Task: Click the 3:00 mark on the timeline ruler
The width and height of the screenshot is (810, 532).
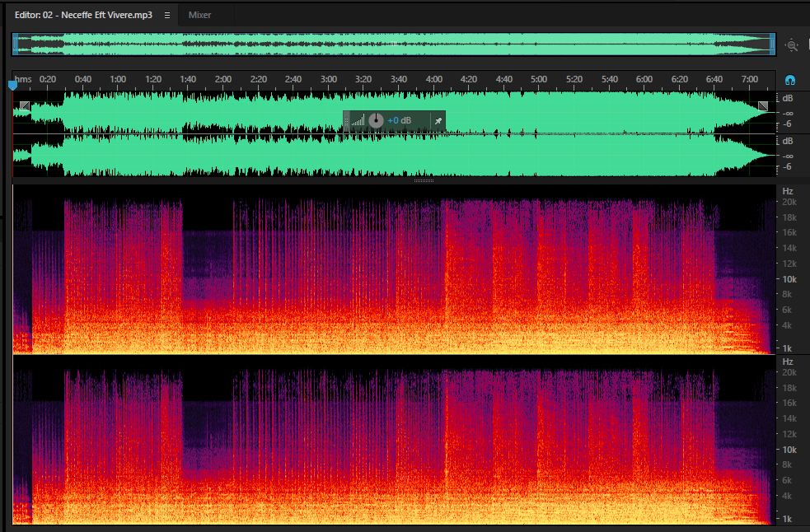Action: coord(329,79)
